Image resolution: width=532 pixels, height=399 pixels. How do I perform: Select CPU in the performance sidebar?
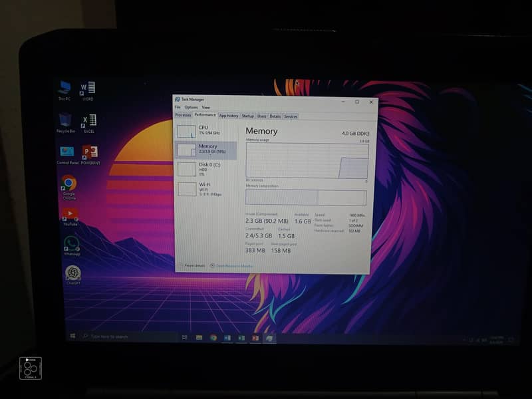click(x=205, y=131)
